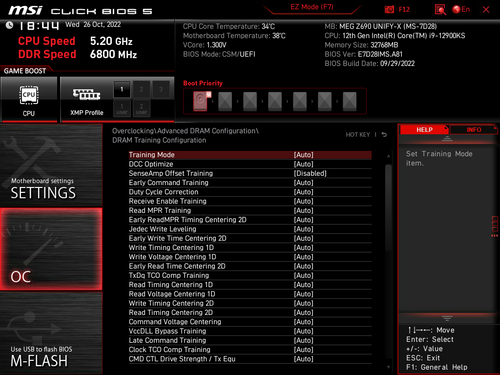Viewport: 500px width, 375px height.
Task: Open the Motherboard SETTINGS section
Action: pos(51,165)
